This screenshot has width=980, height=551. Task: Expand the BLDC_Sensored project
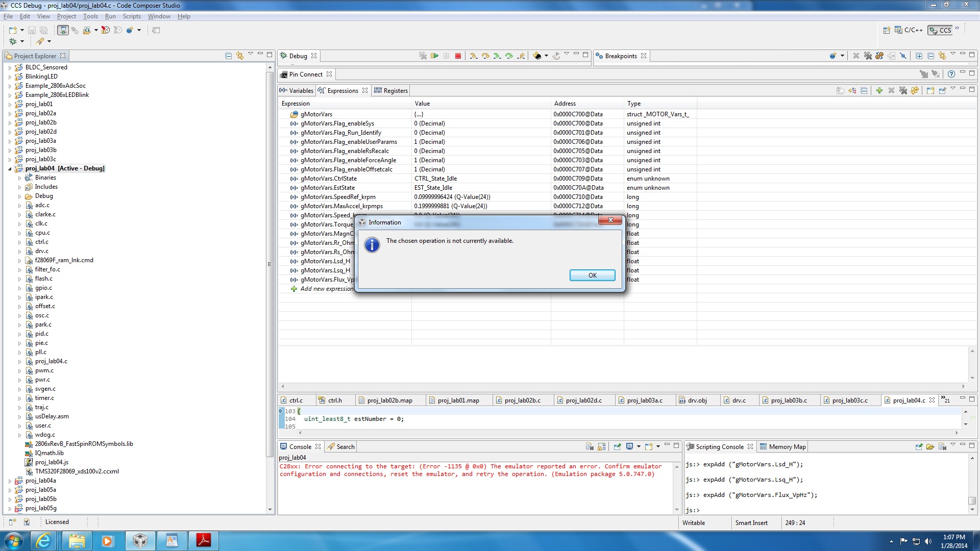10,68
